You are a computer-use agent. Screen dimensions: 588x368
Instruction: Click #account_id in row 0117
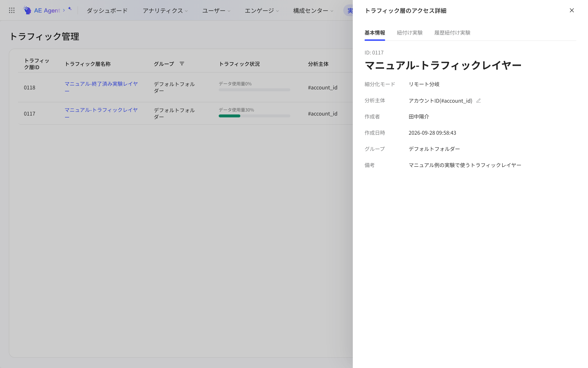tap(322, 114)
